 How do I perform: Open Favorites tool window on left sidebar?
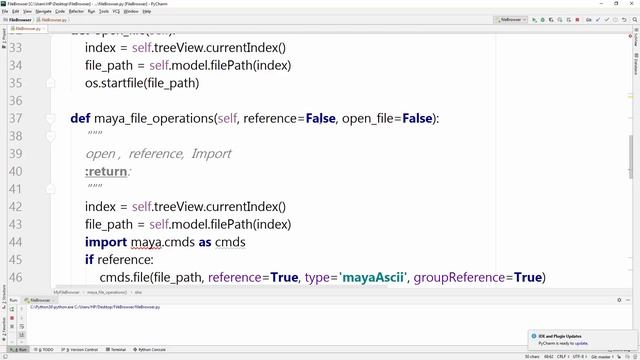tap(4, 329)
